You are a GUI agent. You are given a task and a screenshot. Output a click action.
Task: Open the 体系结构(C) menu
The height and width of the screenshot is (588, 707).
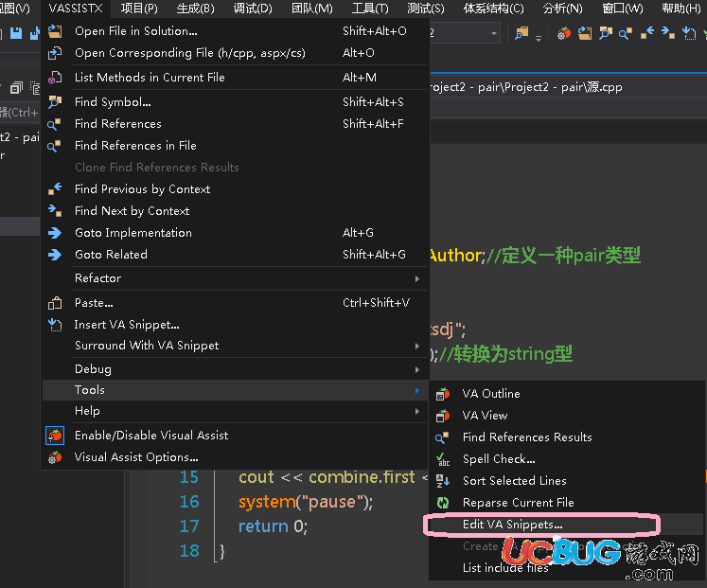point(494,9)
